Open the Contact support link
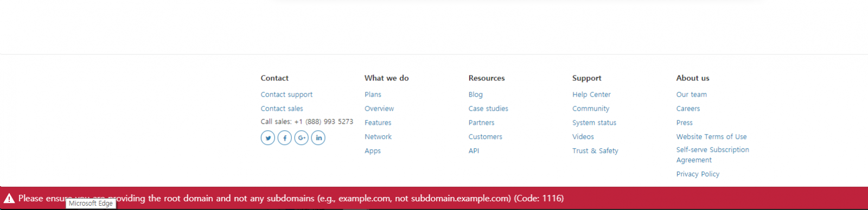This screenshot has height=210, width=868. coord(286,94)
